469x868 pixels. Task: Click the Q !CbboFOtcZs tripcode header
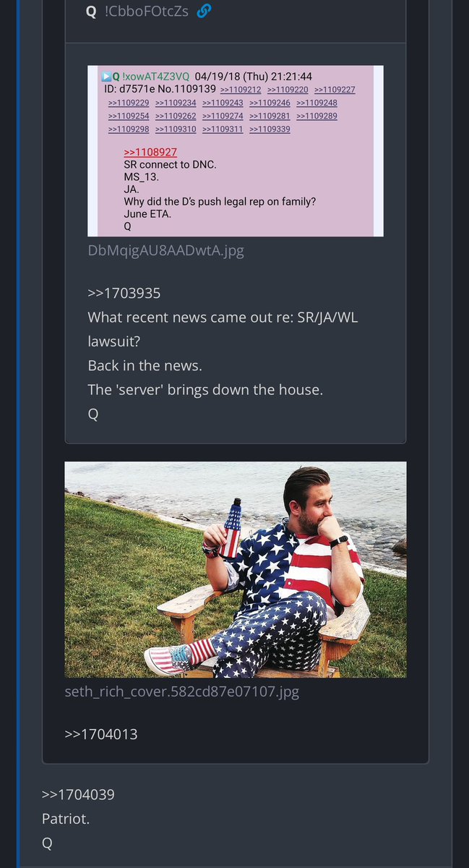[138, 12]
